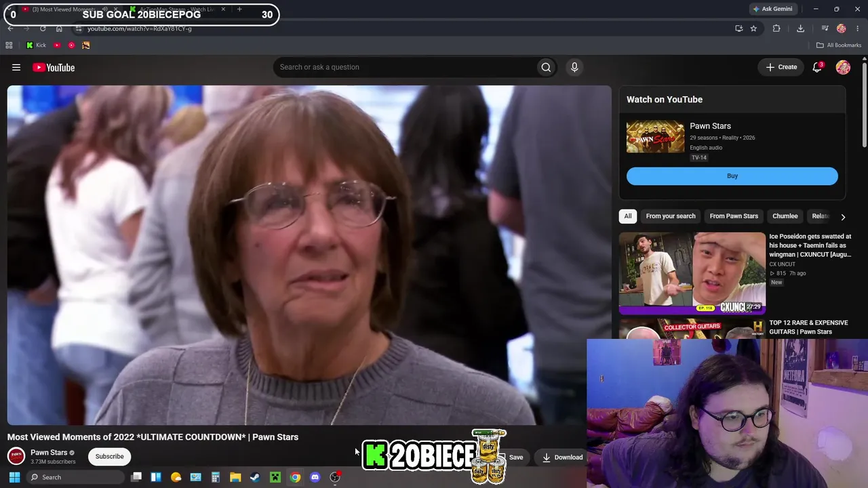Click the YouTube search magnifier button

[546, 67]
